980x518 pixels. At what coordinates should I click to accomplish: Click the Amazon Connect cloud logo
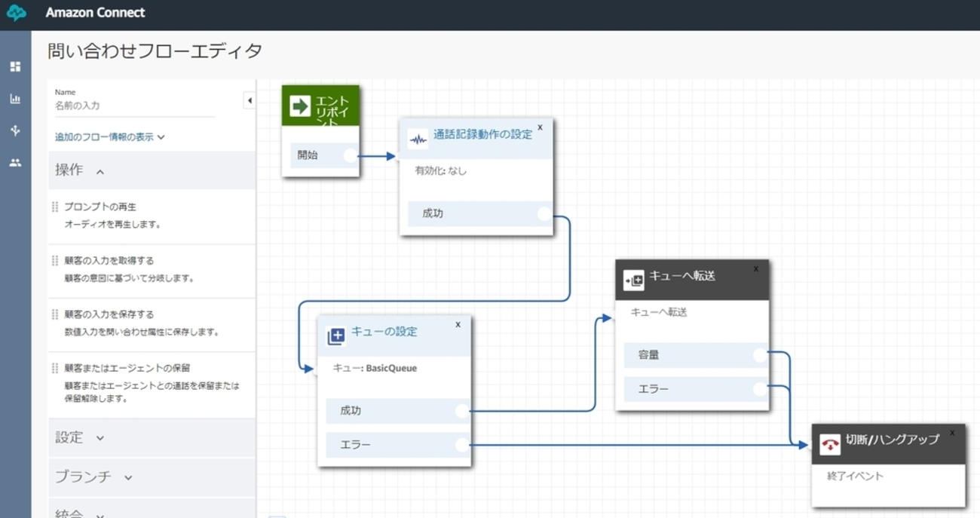pyautogui.click(x=16, y=13)
